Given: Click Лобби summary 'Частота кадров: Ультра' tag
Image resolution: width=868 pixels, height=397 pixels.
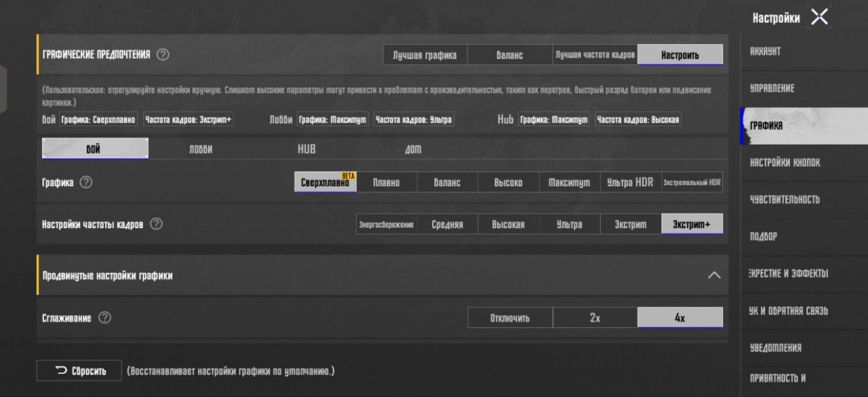Looking at the screenshot, I should point(414,119).
